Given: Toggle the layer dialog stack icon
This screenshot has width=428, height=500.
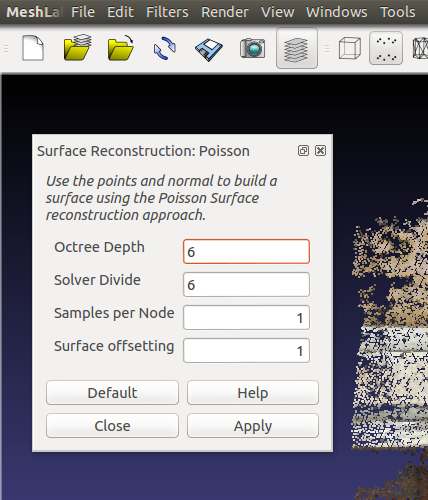Looking at the screenshot, I should [x=297, y=48].
